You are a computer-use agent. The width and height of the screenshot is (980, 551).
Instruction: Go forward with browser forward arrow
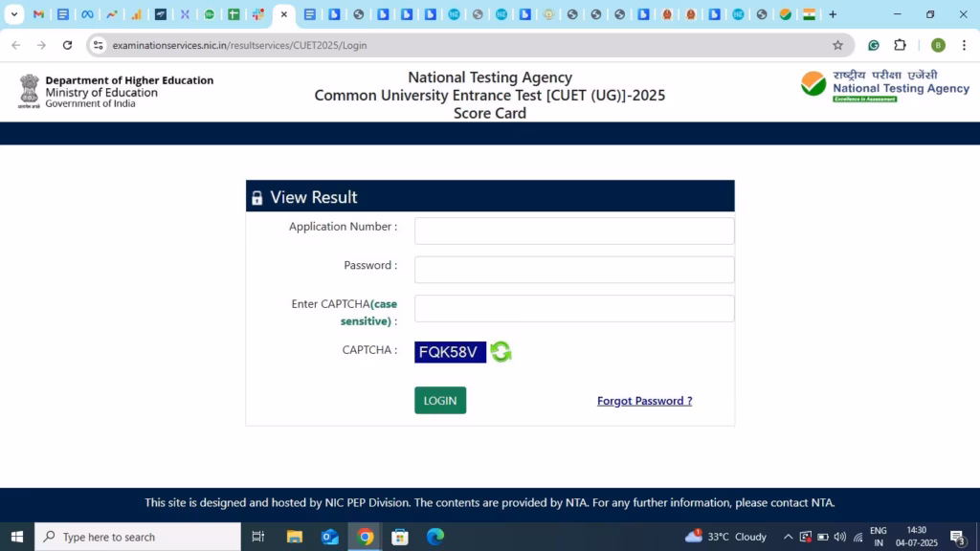(x=41, y=45)
